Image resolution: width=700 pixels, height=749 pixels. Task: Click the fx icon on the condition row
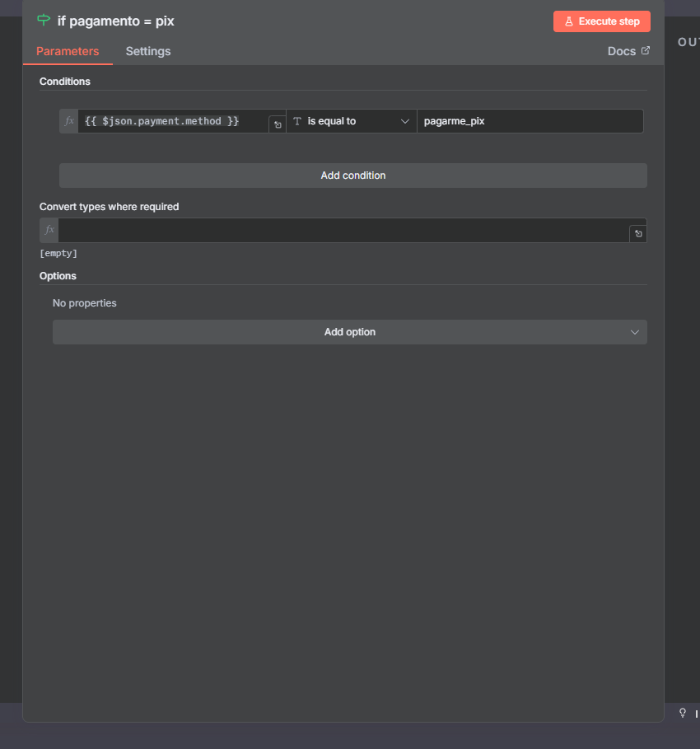[69, 121]
